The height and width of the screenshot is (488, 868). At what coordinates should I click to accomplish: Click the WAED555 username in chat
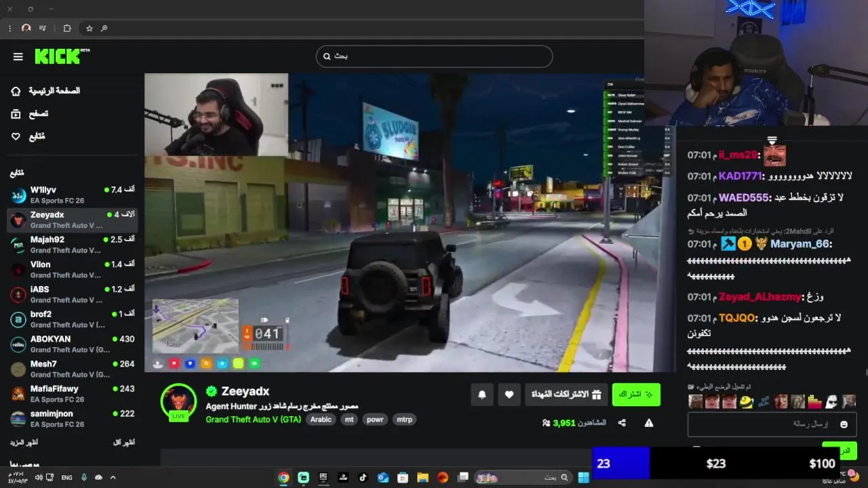[x=743, y=198]
